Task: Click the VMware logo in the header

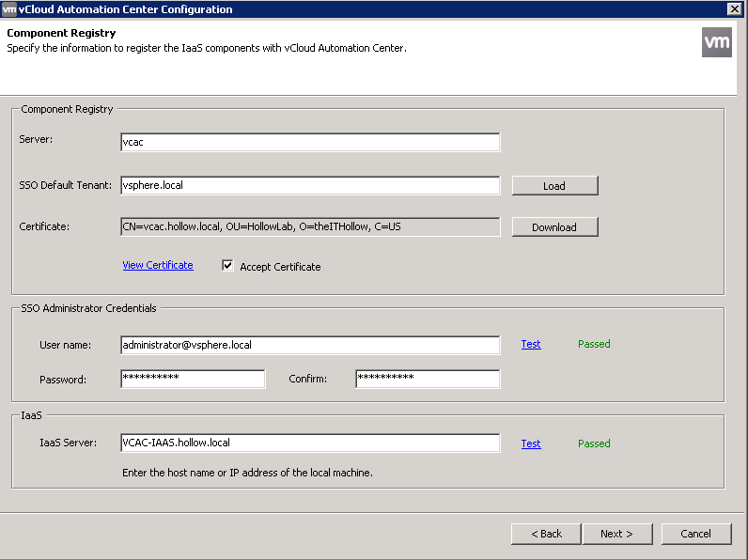Action: pos(716,42)
